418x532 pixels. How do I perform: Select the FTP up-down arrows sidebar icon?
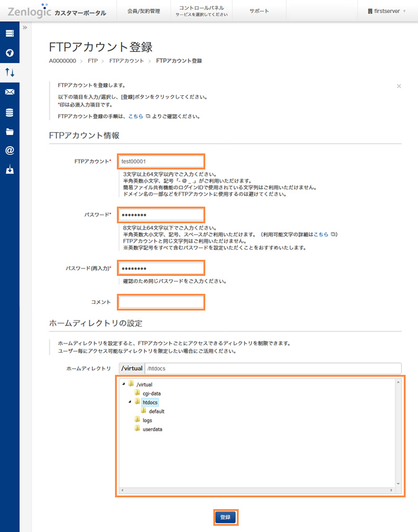(x=9, y=72)
